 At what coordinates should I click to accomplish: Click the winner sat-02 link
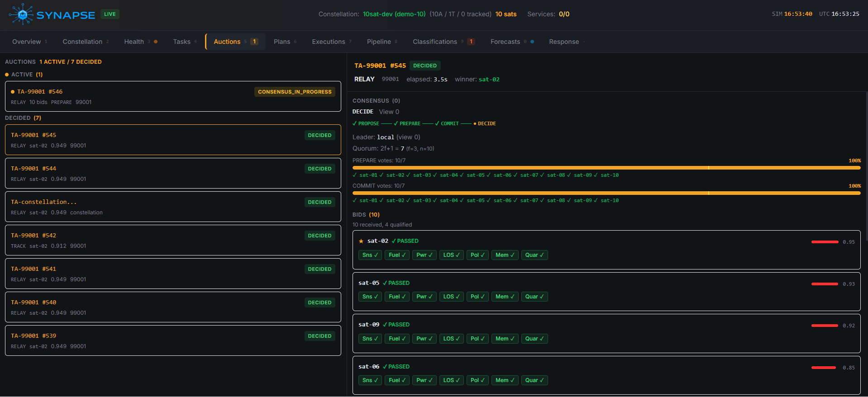coord(489,80)
